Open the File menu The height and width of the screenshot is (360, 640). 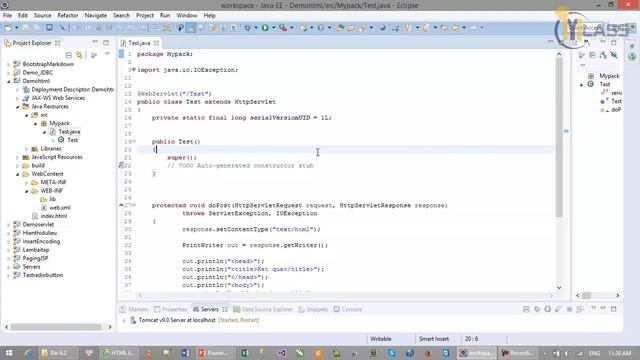coord(7,16)
